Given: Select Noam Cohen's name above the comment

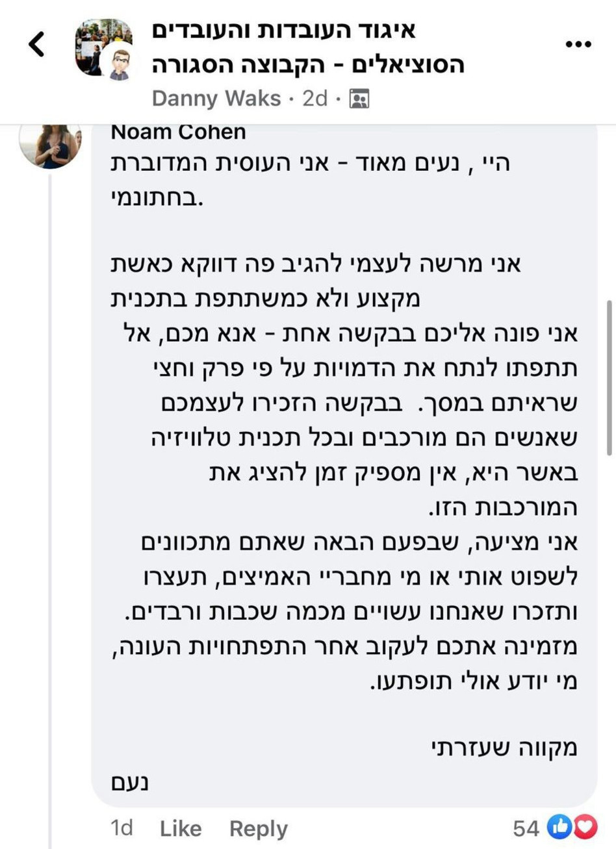Looking at the screenshot, I should (x=179, y=132).
